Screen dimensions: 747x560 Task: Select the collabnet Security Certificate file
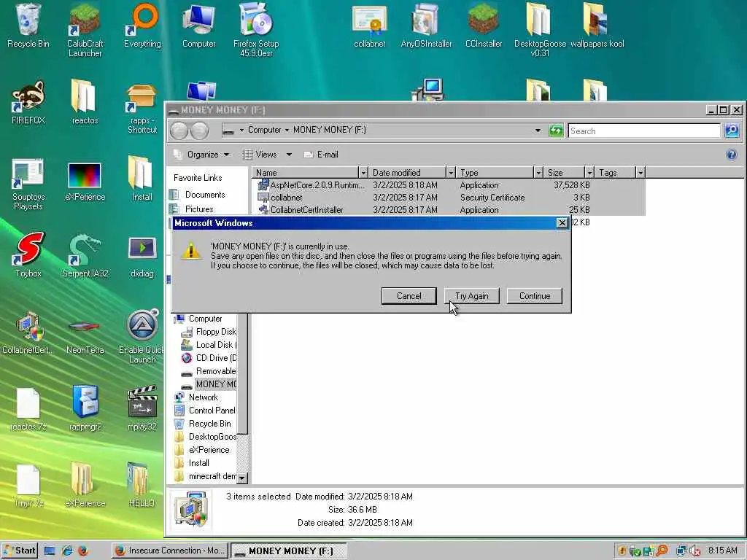[x=449, y=197]
